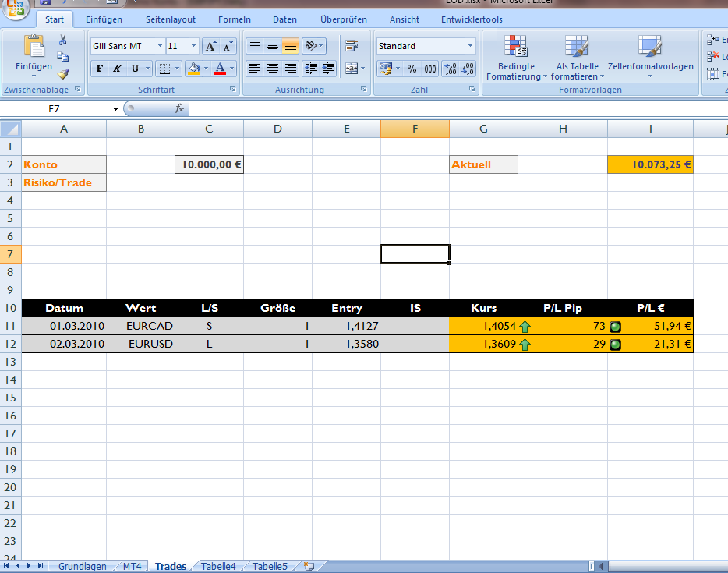Switch to the Formeln ribbon tab

point(235,19)
